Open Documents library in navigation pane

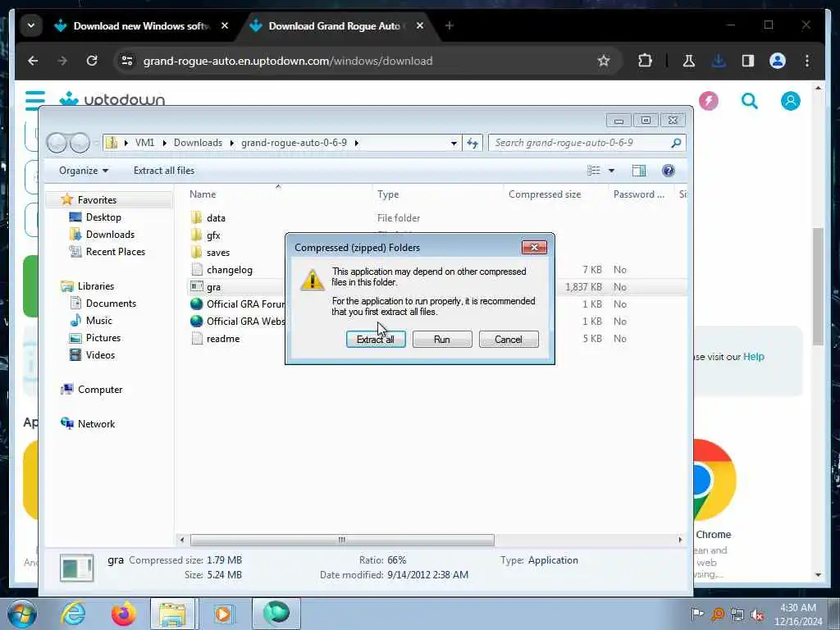coord(111,304)
